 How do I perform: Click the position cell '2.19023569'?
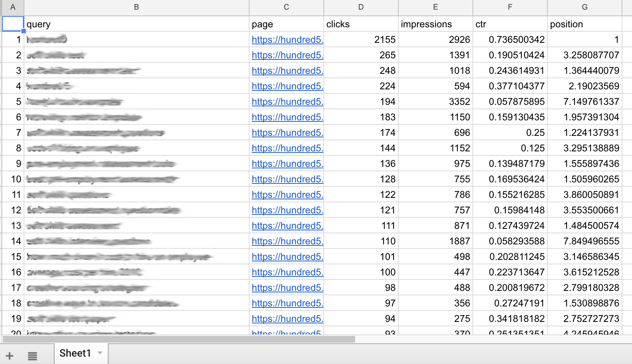click(x=585, y=86)
